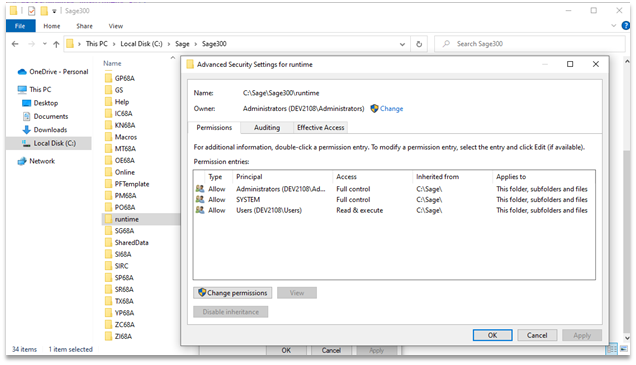Open the File menu tab
Screen dimensions: 636x365
20,26
